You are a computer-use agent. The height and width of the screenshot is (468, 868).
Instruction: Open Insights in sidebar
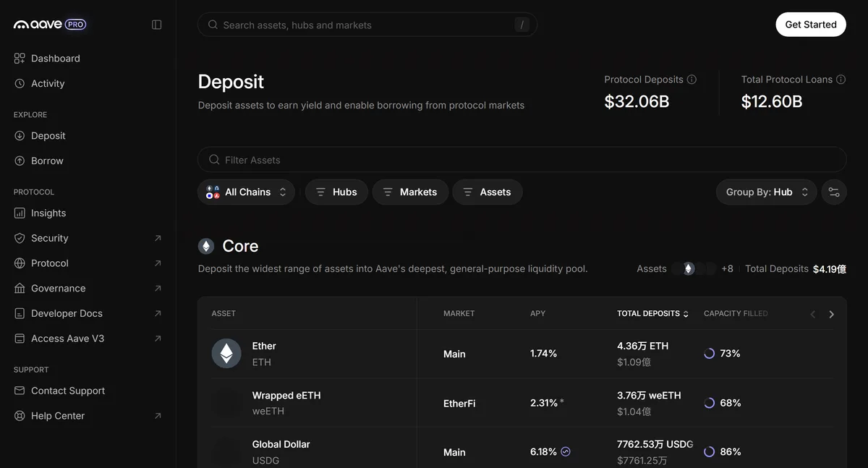(x=40, y=213)
